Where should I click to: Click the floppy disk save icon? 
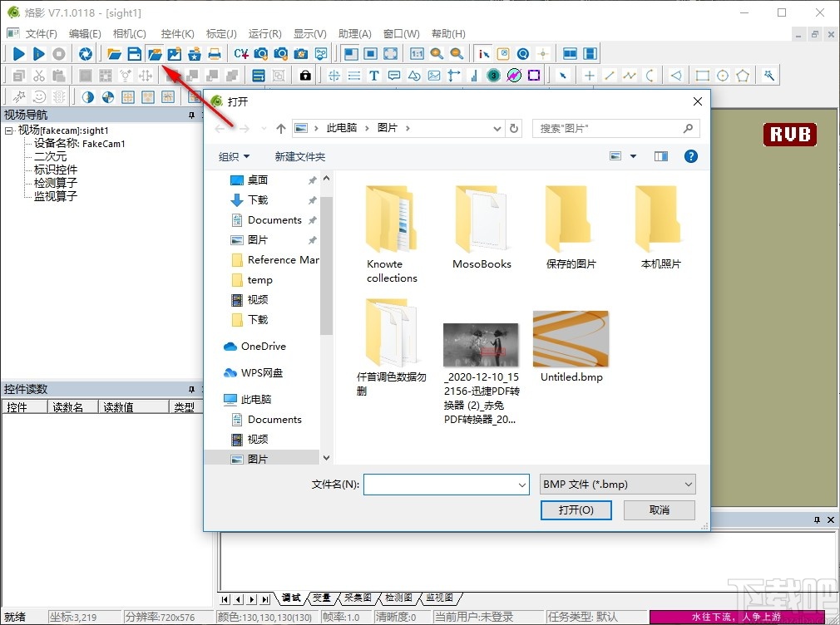click(x=134, y=53)
